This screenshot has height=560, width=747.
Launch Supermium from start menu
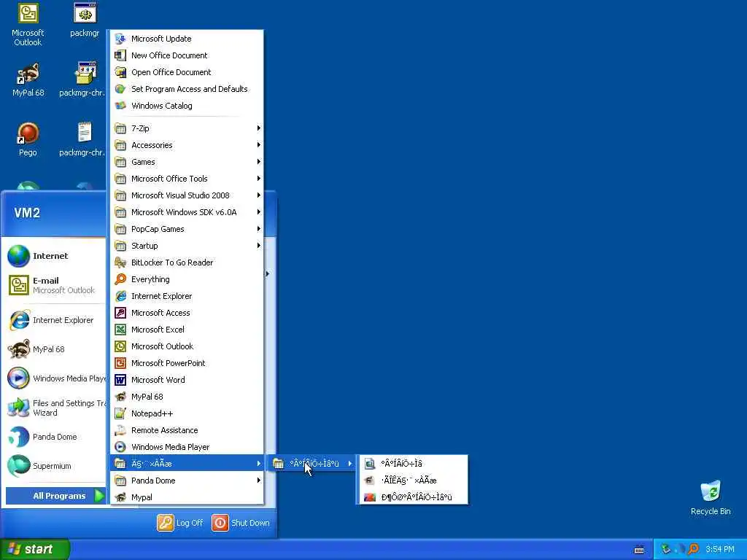(55, 466)
